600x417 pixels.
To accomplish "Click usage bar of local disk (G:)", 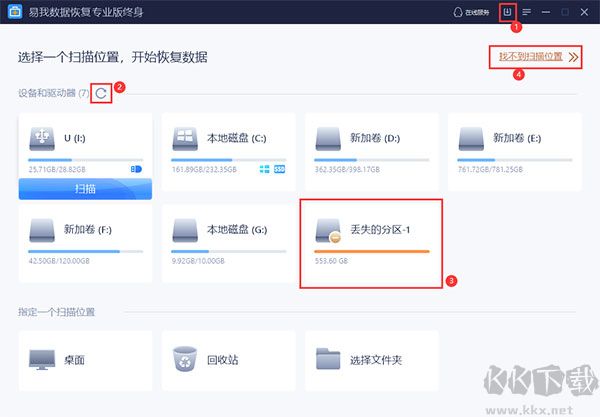I will coord(228,251).
